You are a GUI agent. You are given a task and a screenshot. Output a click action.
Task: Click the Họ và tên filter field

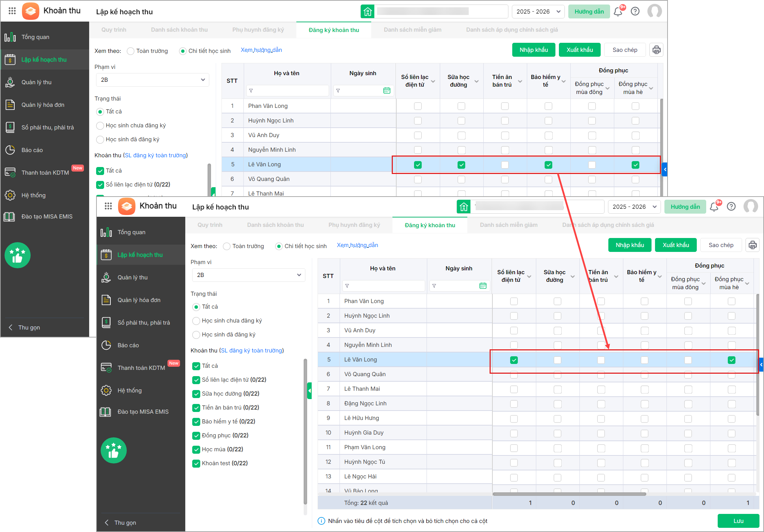point(383,286)
